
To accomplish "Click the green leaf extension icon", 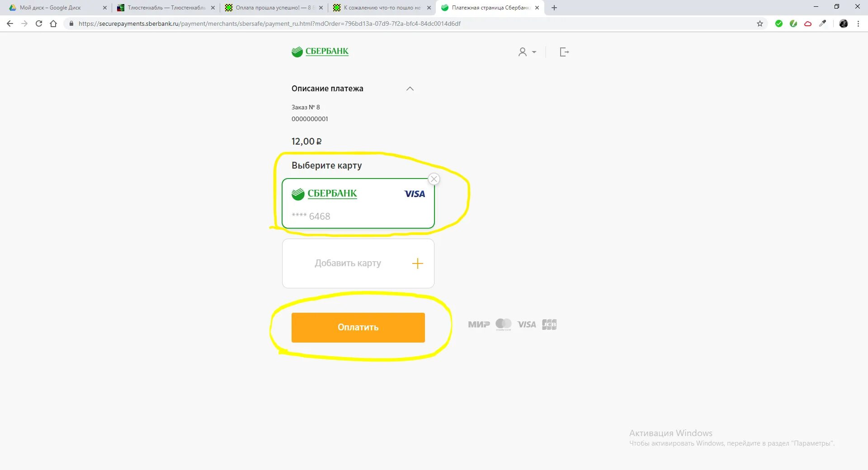I will 793,23.
